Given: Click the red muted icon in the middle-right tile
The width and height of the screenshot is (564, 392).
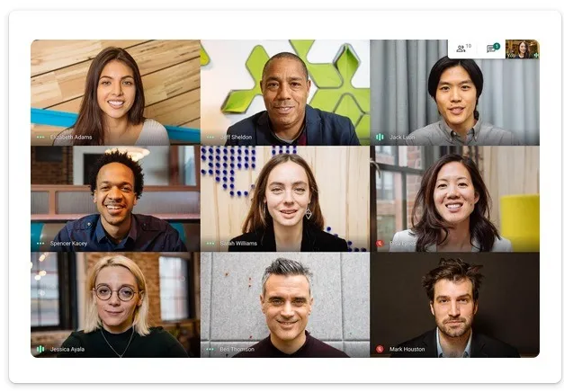Looking at the screenshot, I should [x=380, y=244].
